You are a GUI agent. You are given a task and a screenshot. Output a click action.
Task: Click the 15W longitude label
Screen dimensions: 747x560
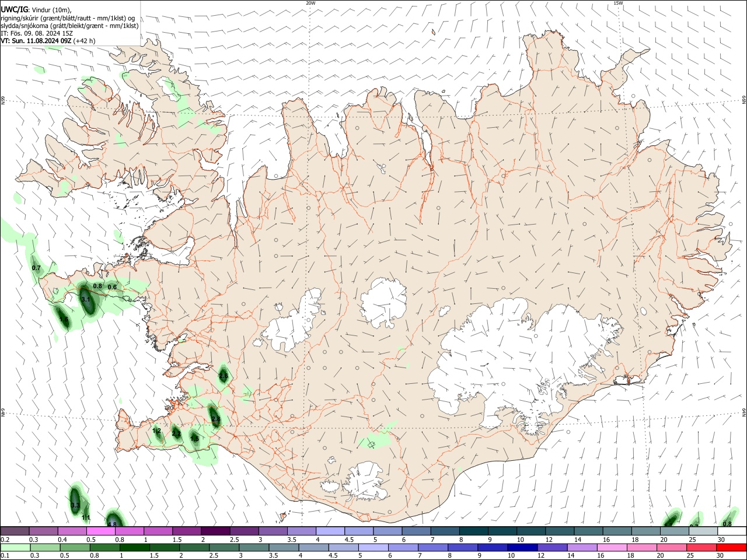click(x=618, y=3)
